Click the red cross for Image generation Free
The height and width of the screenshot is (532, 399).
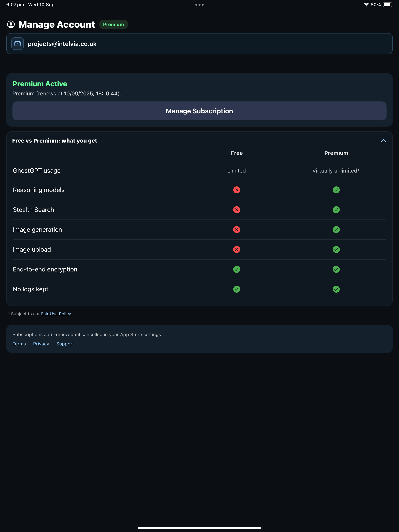237,229
